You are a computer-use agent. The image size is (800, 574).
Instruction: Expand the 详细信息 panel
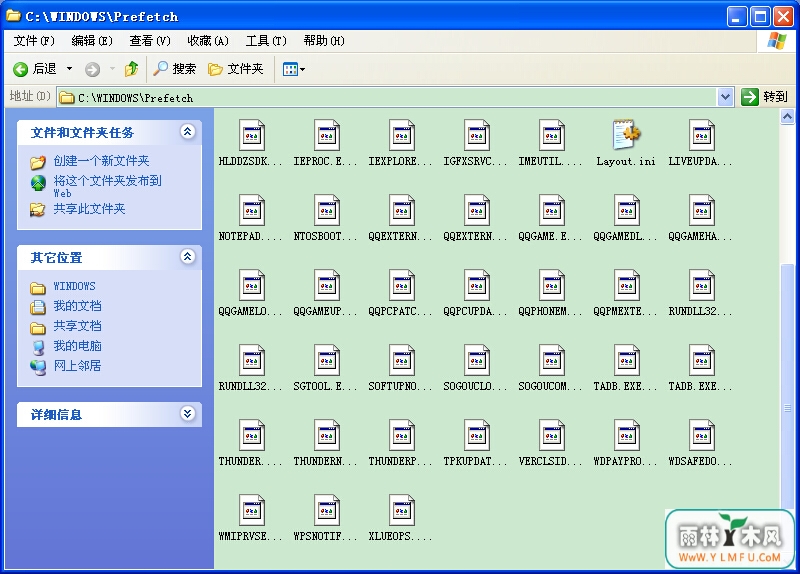point(188,413)
